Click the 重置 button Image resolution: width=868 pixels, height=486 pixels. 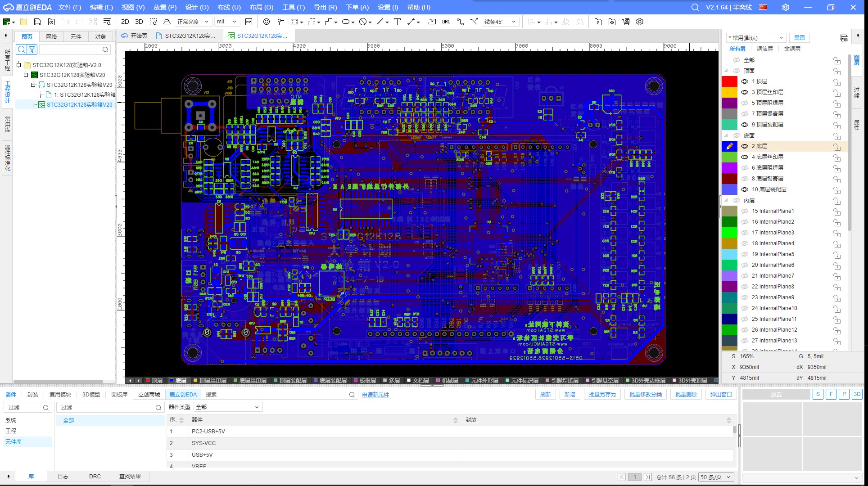pos(800,38)
